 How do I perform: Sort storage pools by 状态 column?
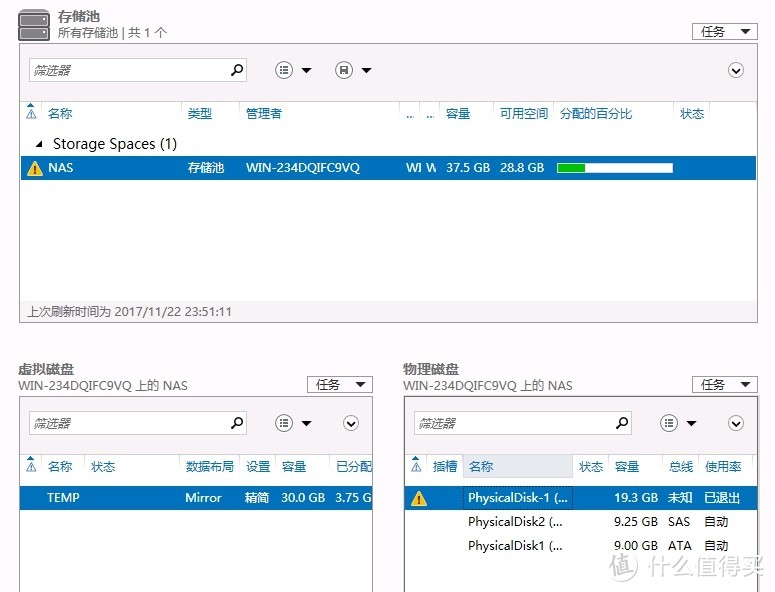pyautogui.click(x=691, y=114)
